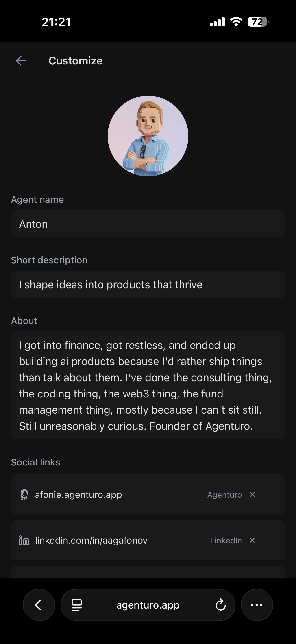Tap the battery indicator in status bar

258,22
